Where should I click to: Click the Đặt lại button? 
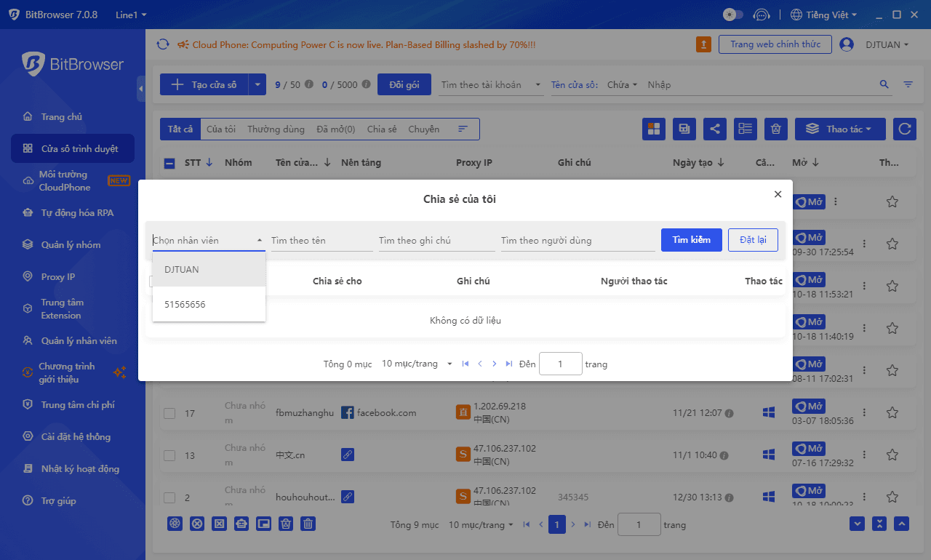pos(753,239)
